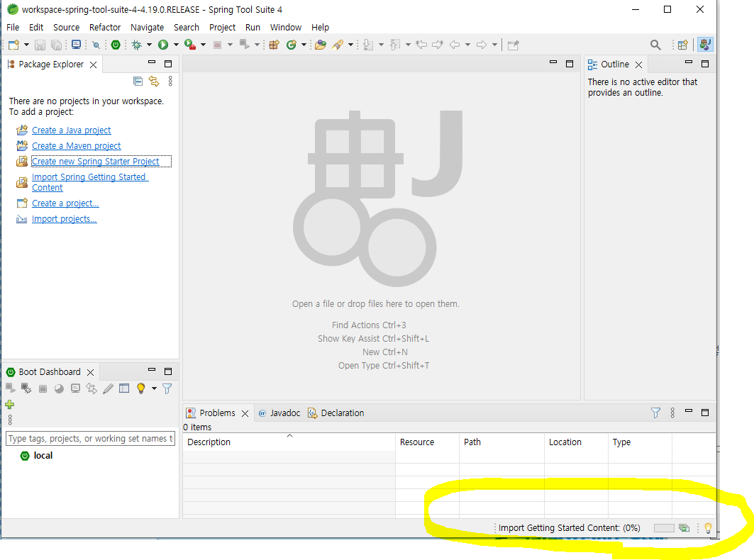
Task: Click the Open Perspective icon
Action: 683,45
